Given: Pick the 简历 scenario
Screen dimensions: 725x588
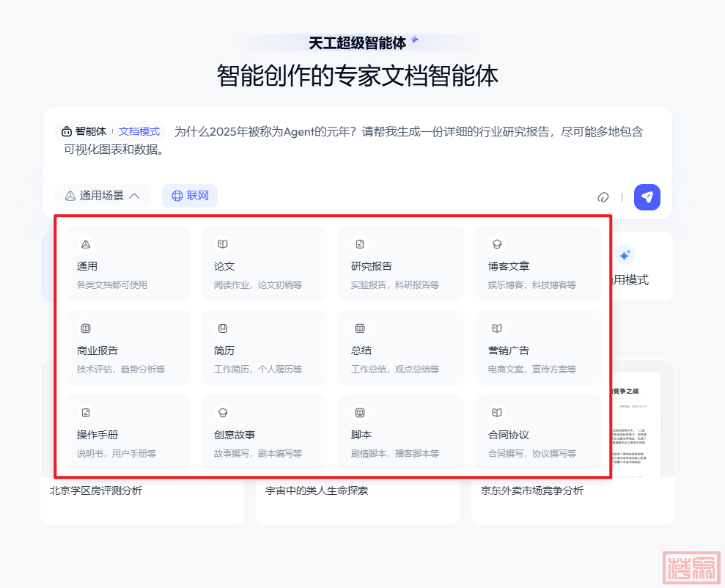Looking at the screenshot, I should point(265,348).
